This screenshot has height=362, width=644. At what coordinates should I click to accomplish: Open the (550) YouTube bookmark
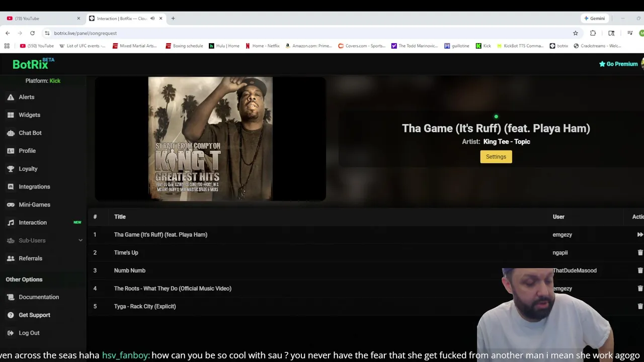[37, 46]
